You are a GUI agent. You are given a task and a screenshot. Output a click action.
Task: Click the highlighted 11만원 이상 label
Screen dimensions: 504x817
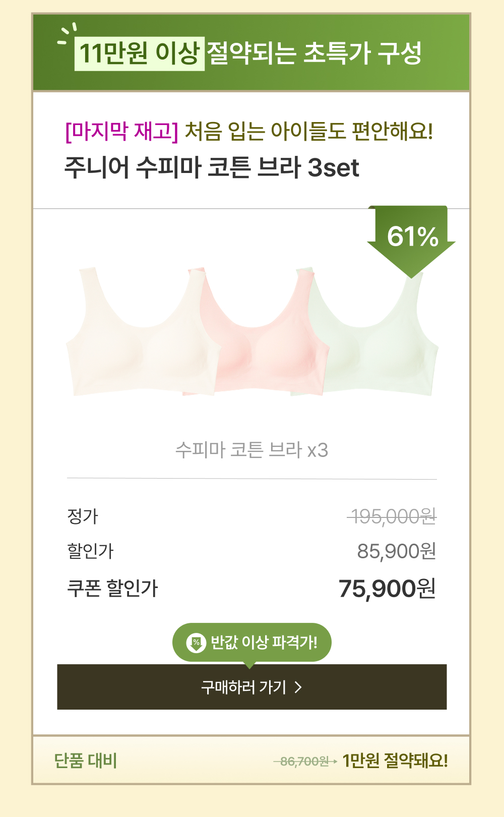140,53
